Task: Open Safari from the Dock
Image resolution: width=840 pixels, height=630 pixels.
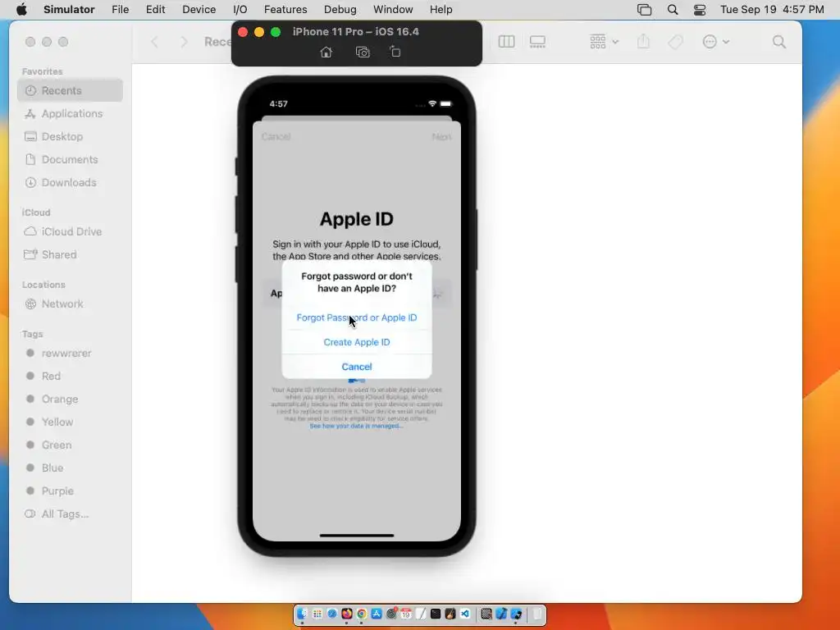Action: (x=332, y=614)
